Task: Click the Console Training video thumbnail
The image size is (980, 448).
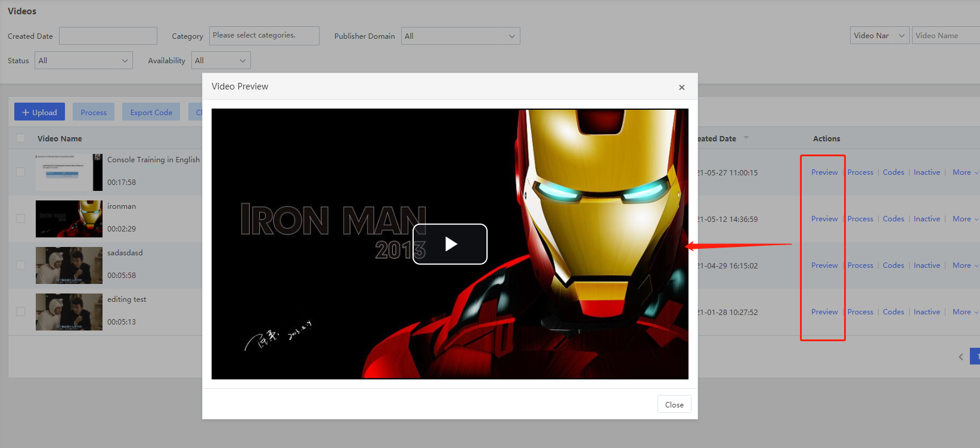Action: pos(69,172)
